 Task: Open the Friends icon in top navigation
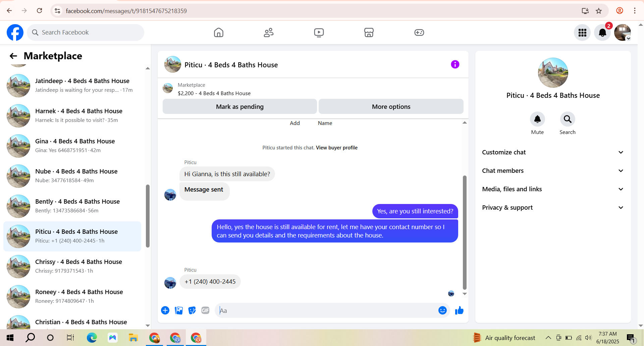(x=269, y=32)
